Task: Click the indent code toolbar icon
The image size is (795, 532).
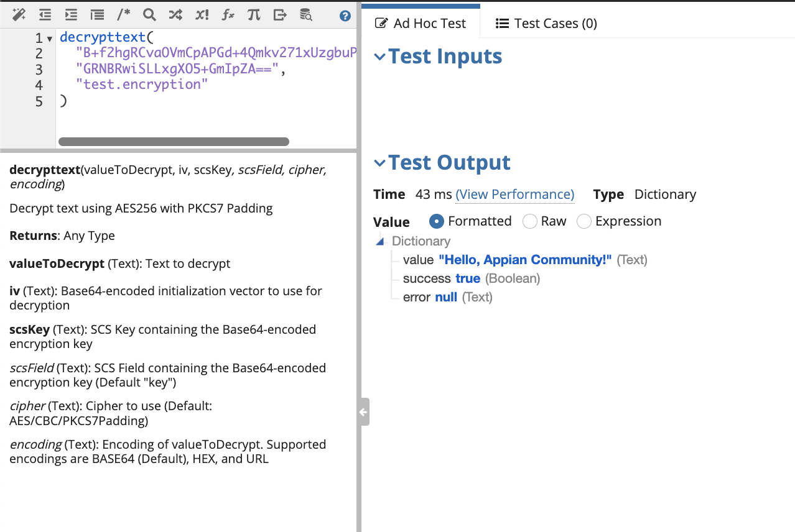Action: point(71,15)
